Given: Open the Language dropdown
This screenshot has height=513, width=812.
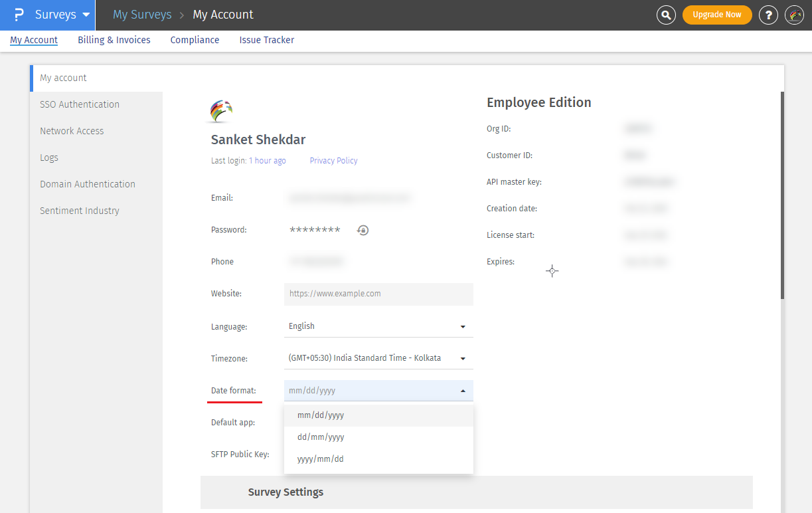Looking at the screenshot, I should coord(378,326).
